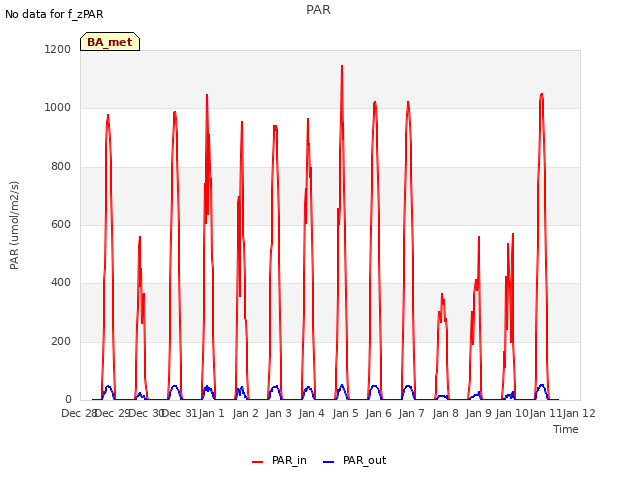Click the Dec 28 x-axis tick label
Viewport: 640px width, 480px height.
(x=79, y=413)
